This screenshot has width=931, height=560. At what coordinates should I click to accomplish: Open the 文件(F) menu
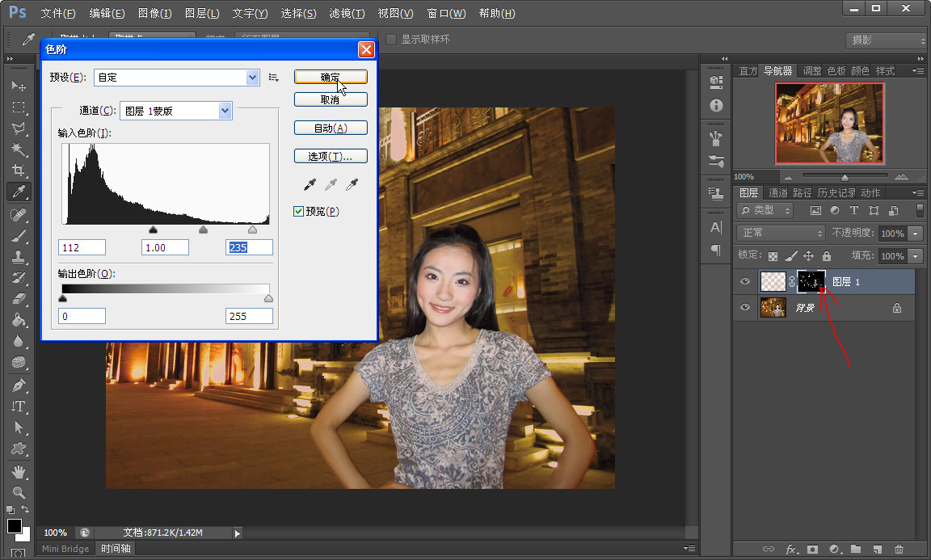tap(58, 13)
